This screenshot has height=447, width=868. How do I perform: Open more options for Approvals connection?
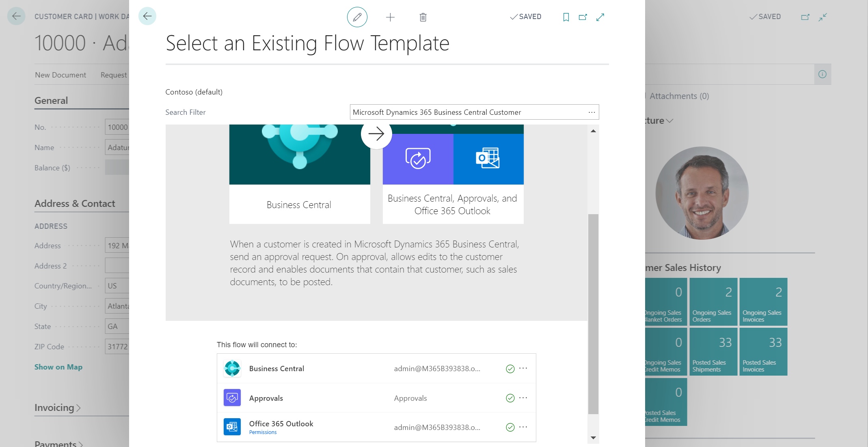523,398
